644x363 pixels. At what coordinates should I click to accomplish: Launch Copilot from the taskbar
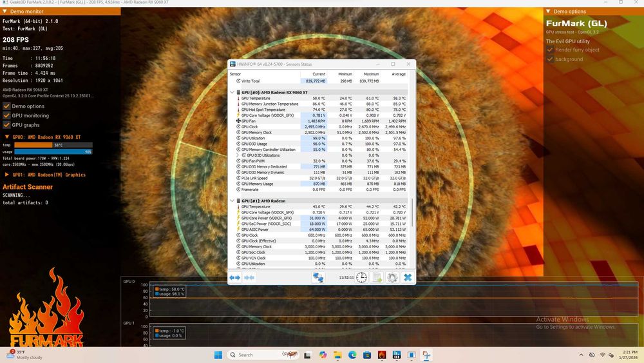tap(323, 355)
